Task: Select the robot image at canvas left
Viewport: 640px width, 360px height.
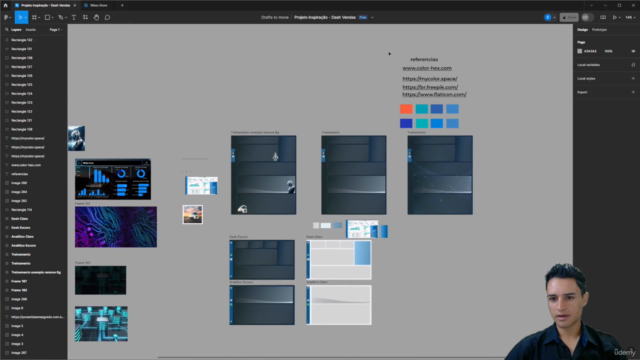Action: [x=77, y=138]
